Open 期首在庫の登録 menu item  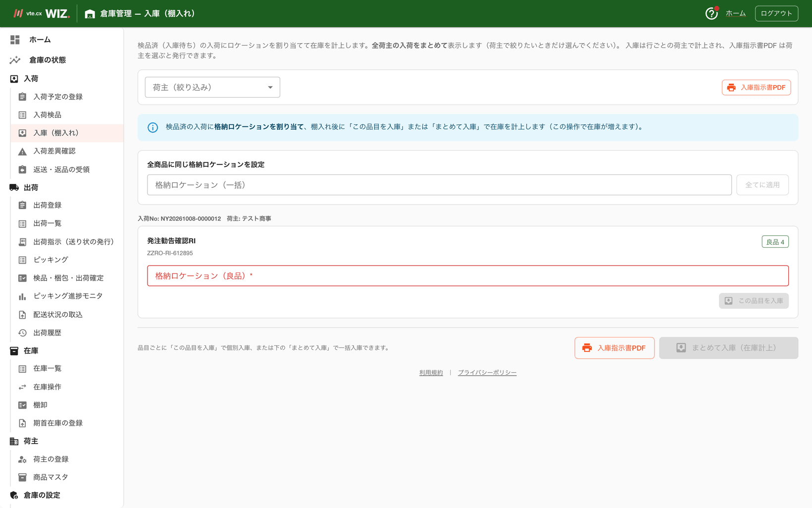click(x=67, y=423)
